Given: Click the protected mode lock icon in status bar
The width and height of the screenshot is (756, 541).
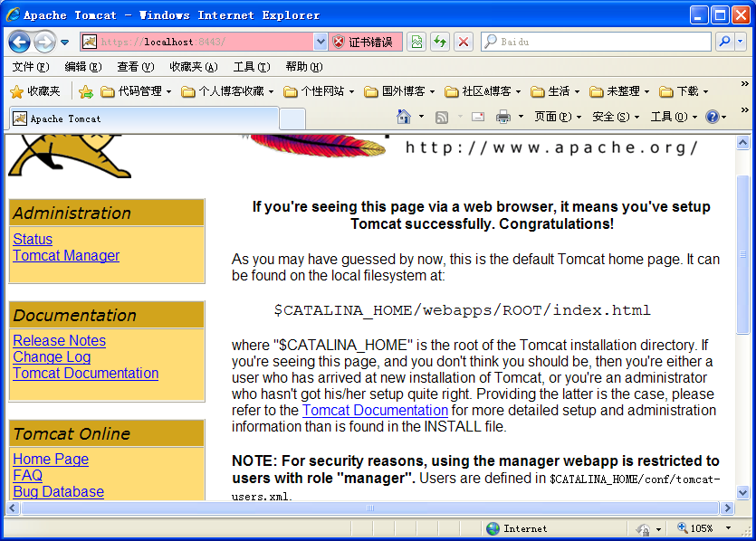Looking at the screenshot, I should pos(643,529).
